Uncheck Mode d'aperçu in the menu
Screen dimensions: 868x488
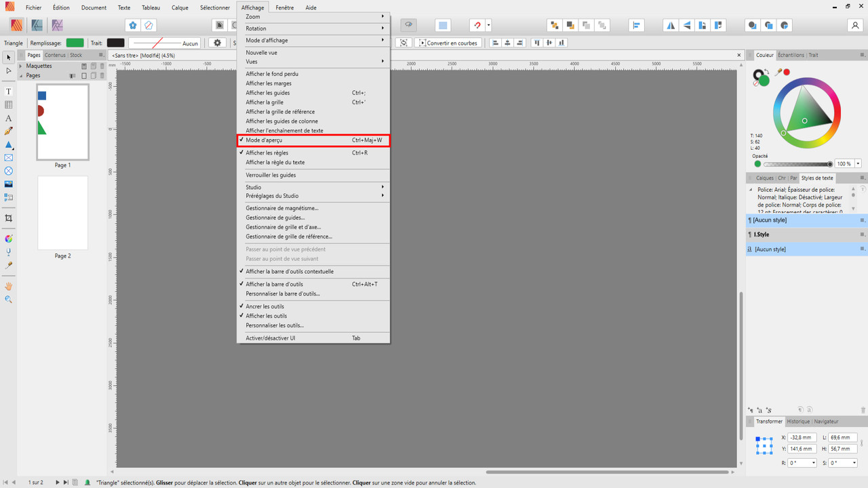(x=313, y=140)
